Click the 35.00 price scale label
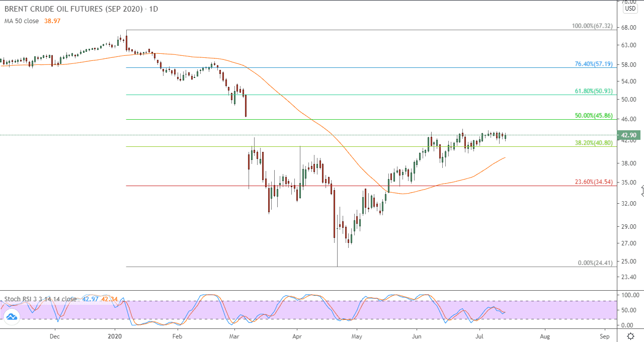The image size is (644, 342). 629,183
